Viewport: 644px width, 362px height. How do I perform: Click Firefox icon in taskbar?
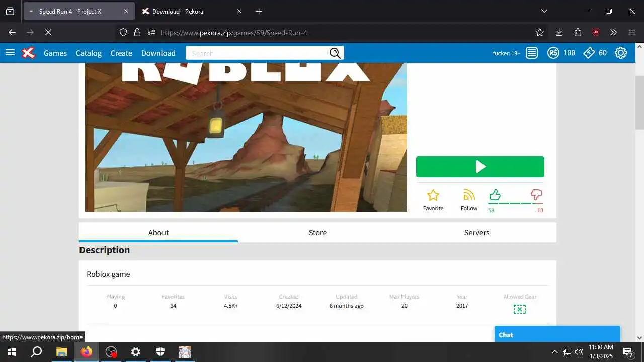[87, 352]
